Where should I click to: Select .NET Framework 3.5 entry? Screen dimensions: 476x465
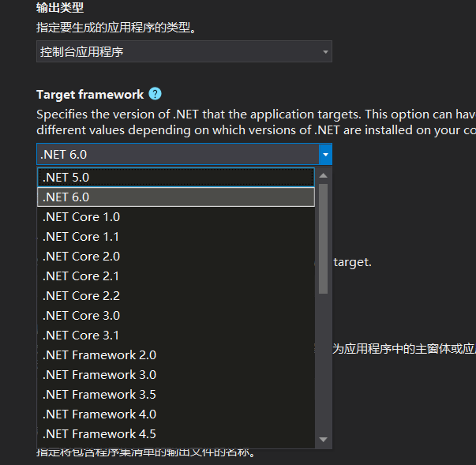176,394
